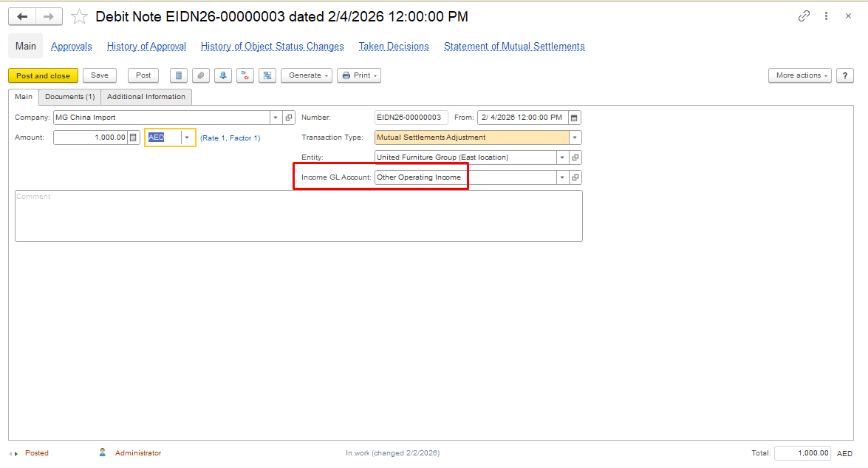This screenshot has width=868, height=468.
Task: Click the Post and close button
Action: pyautogui.click(x=43, y=75)
